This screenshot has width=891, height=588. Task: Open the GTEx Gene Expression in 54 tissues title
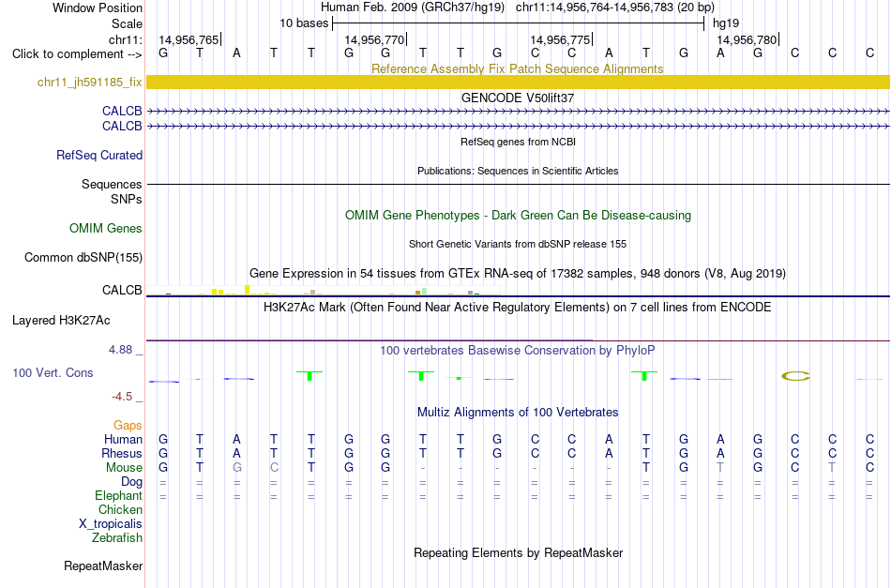point(518,273)
